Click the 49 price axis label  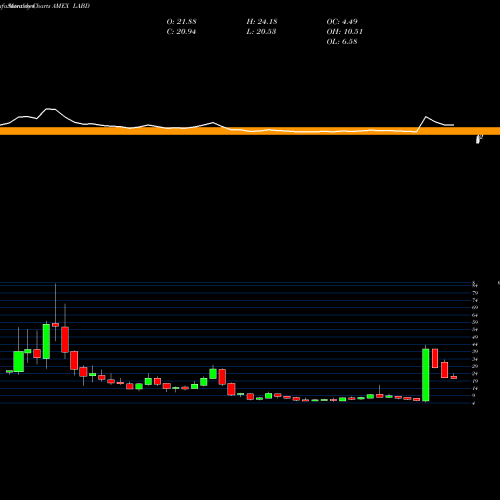point(475,337)
